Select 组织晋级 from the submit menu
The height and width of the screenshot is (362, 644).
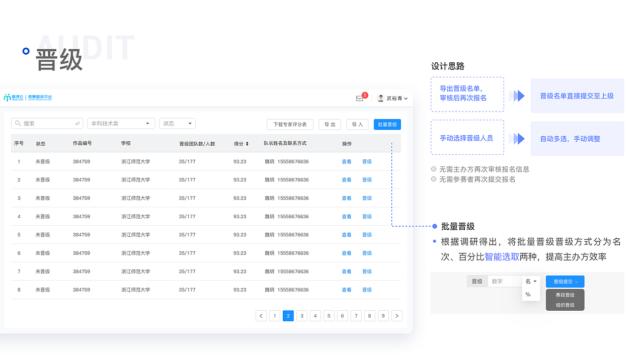pyautogui.click(x=565, y=305)
